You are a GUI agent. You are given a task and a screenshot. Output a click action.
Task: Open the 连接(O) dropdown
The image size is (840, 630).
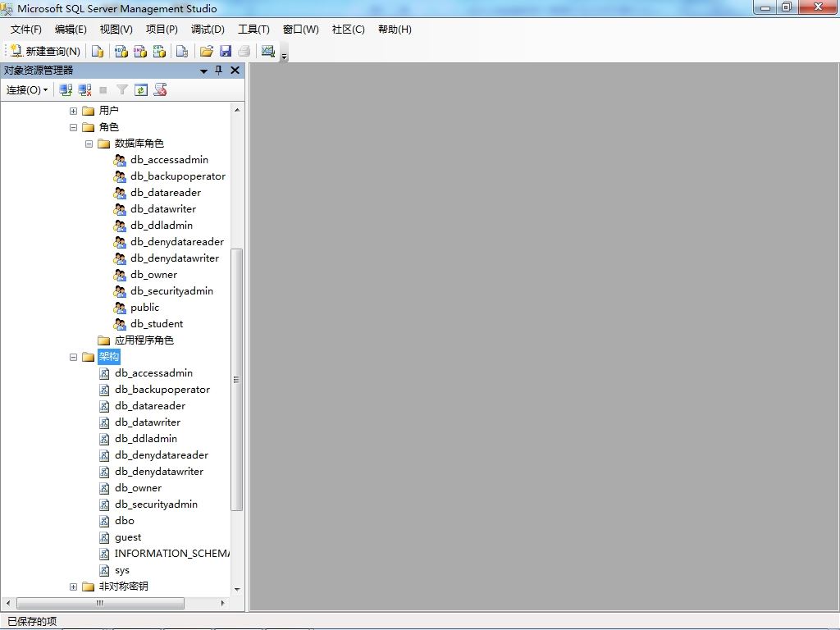click(27, 90)
